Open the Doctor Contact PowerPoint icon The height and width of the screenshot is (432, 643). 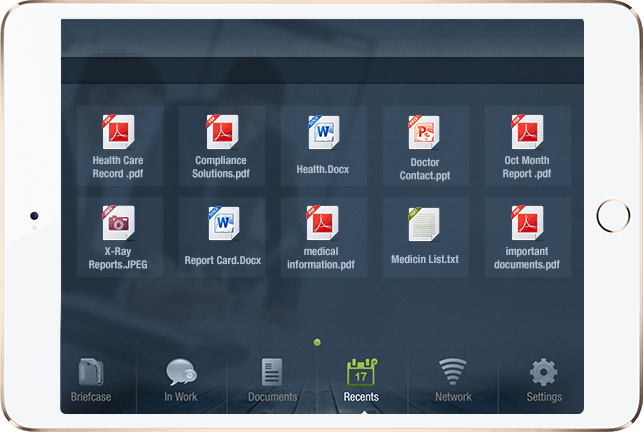coord(424,132)
